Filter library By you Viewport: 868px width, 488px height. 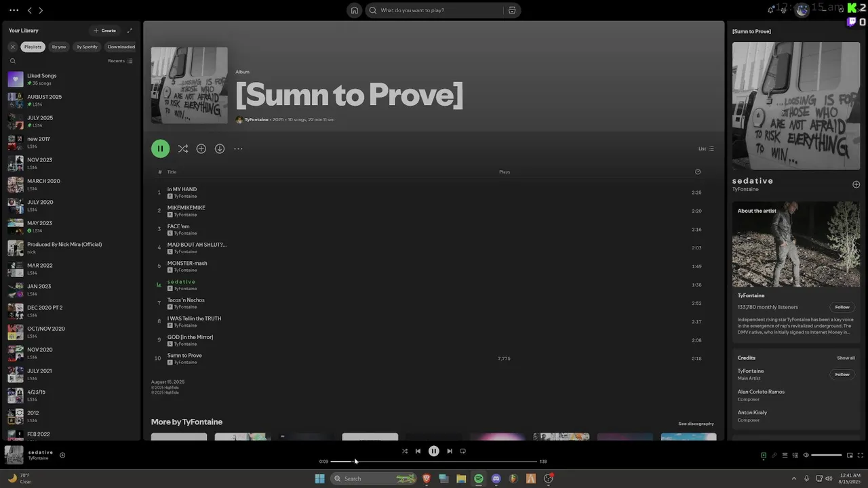pyautogui.click(x=59, y=47)
